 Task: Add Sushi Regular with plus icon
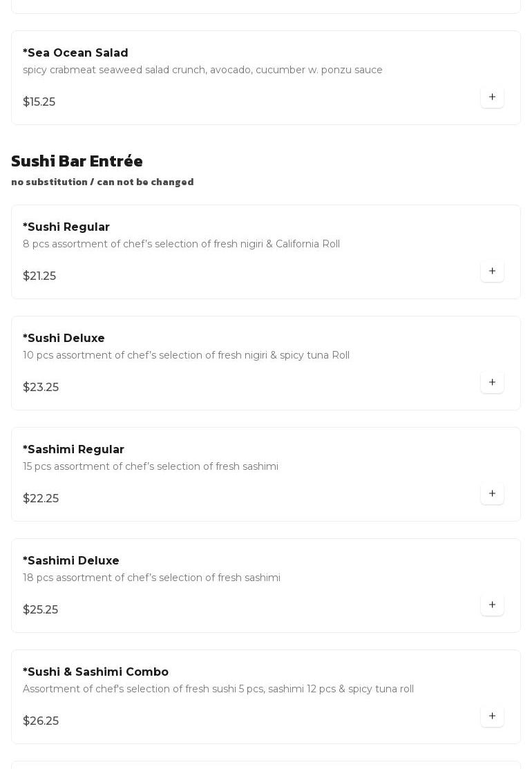point(492,272)
